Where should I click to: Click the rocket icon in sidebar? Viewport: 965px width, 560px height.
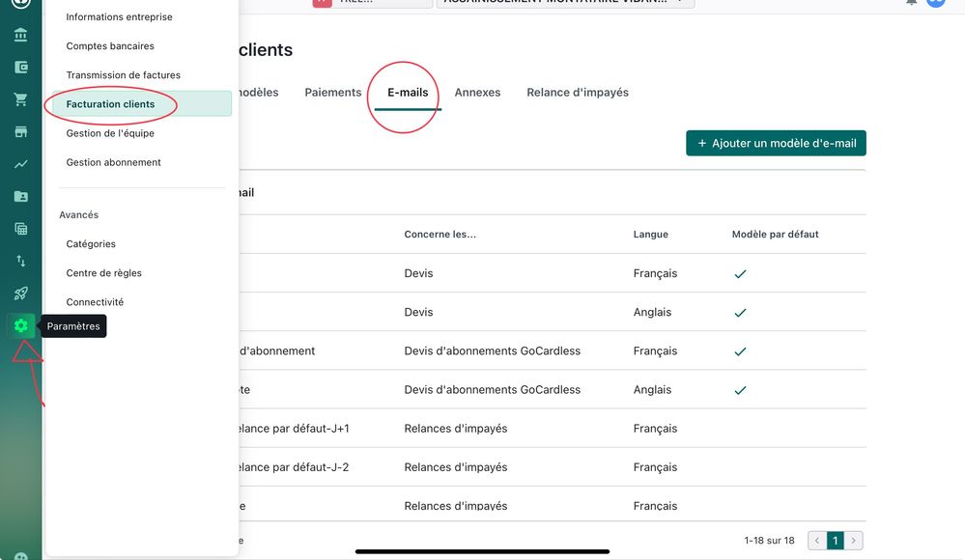coord(20,294)
